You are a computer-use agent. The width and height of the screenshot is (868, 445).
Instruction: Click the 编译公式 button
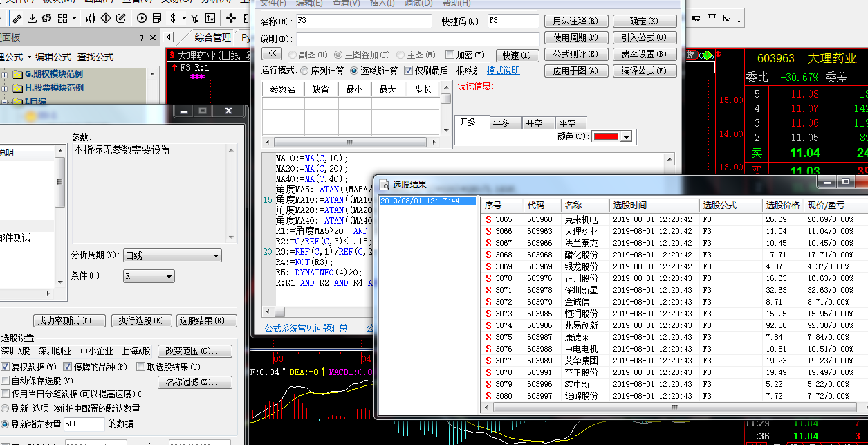[x=644, y=71]
